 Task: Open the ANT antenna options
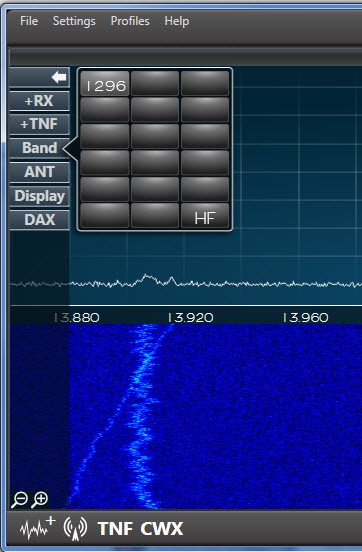(39, 172)
